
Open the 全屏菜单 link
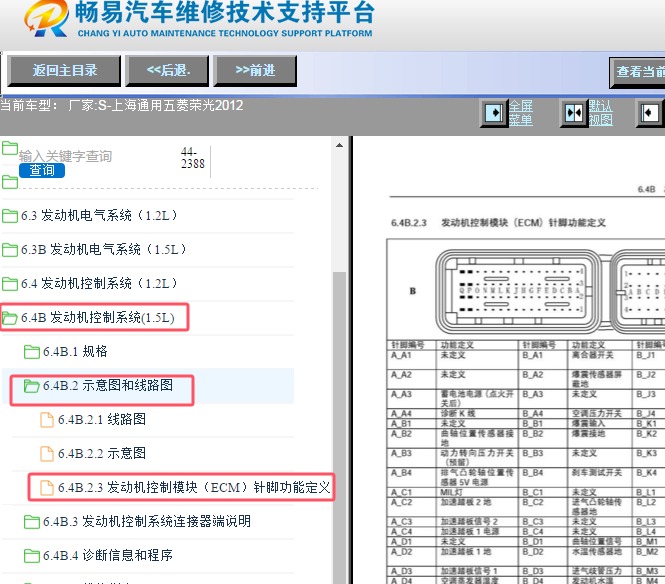point(520,113)
